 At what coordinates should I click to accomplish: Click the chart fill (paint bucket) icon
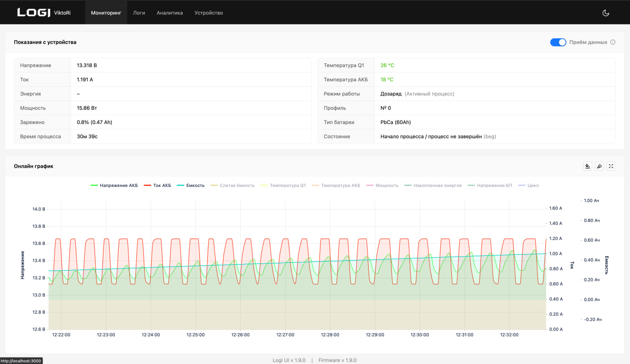pos(587,166)
